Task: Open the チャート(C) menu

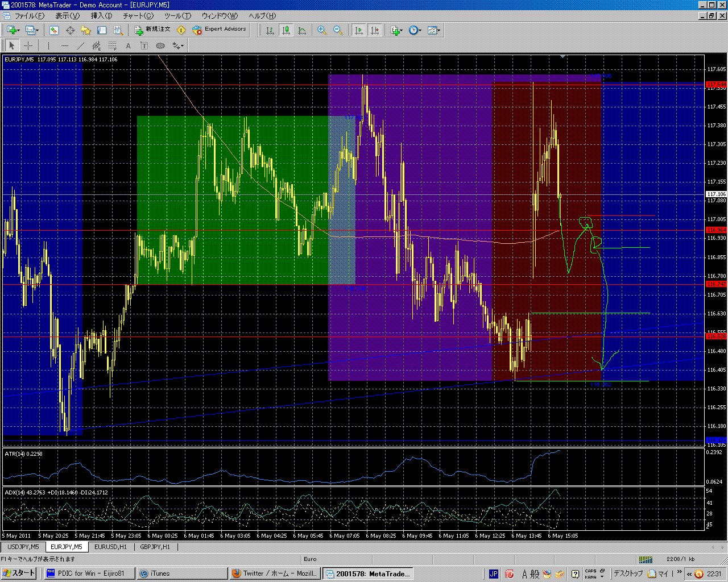Action: click(x=138, y=16)
